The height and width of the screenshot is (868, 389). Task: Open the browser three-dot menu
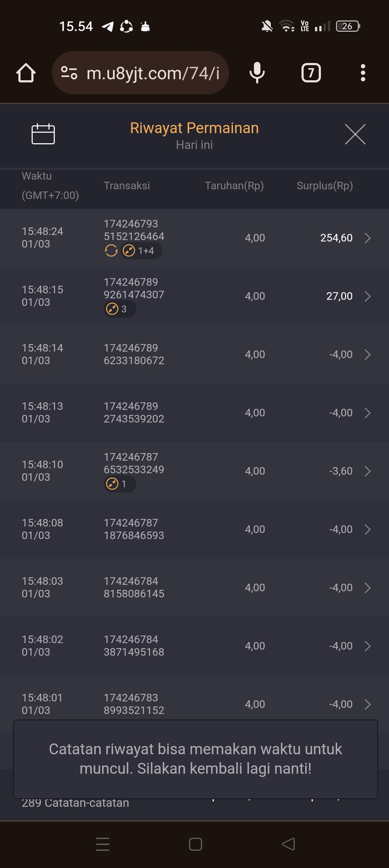[363, 73]
